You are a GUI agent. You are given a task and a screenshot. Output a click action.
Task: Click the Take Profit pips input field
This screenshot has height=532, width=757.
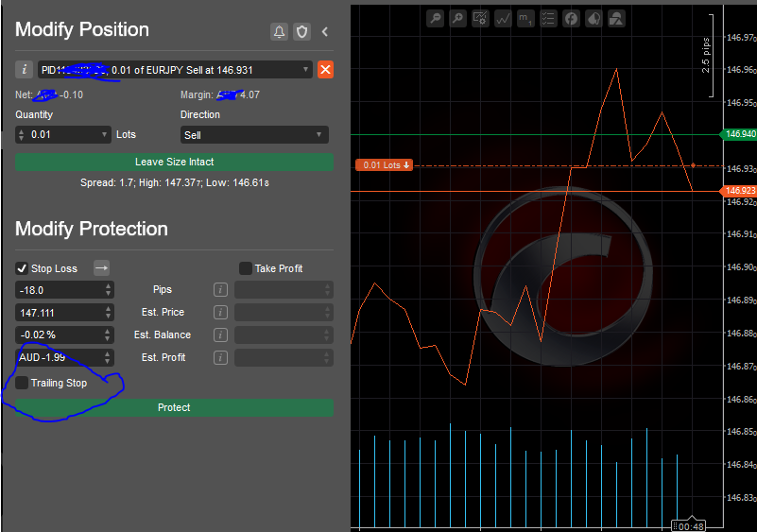[x=284, y=290]
